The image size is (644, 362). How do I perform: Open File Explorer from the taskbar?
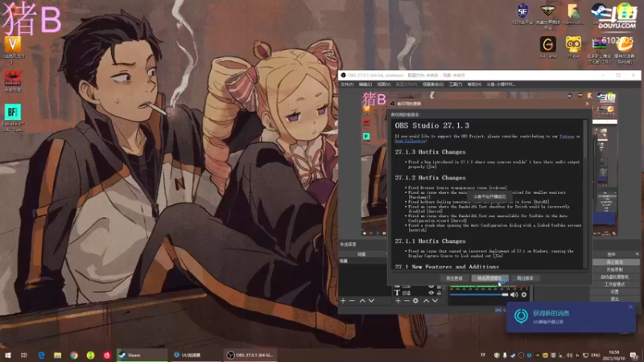tap(57, 355)
